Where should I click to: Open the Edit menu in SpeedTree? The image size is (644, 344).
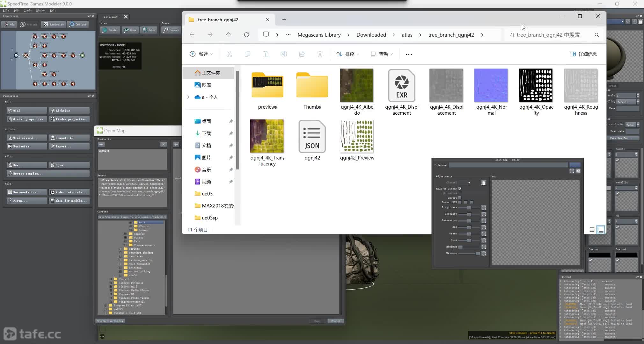(17, 11)
